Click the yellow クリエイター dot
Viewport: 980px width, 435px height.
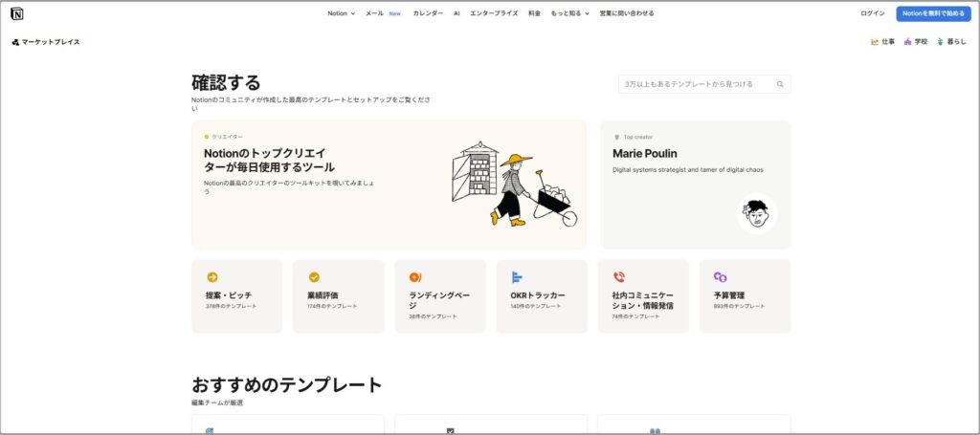click(207, 137)
